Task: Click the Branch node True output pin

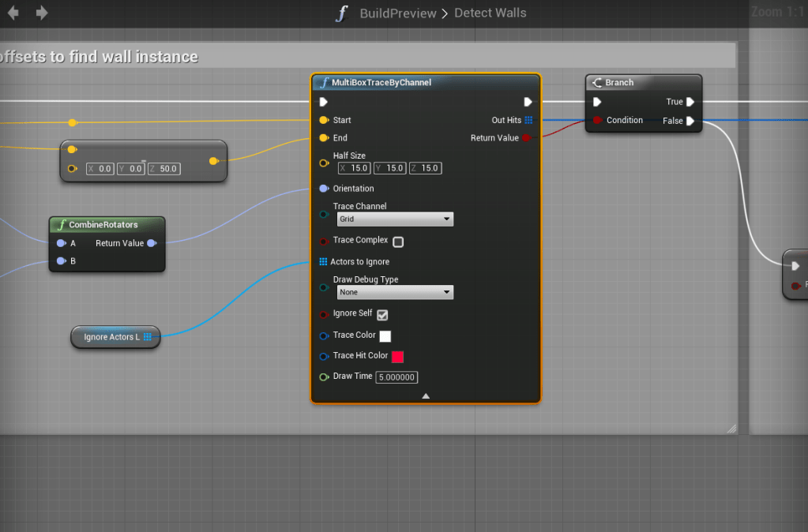Action: pos(690,102)
